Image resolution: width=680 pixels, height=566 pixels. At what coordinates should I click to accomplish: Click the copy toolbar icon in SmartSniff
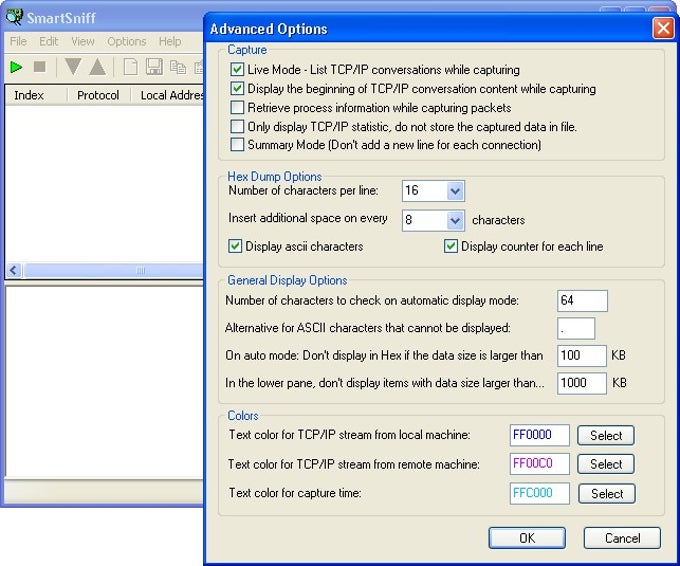point(178,67)
